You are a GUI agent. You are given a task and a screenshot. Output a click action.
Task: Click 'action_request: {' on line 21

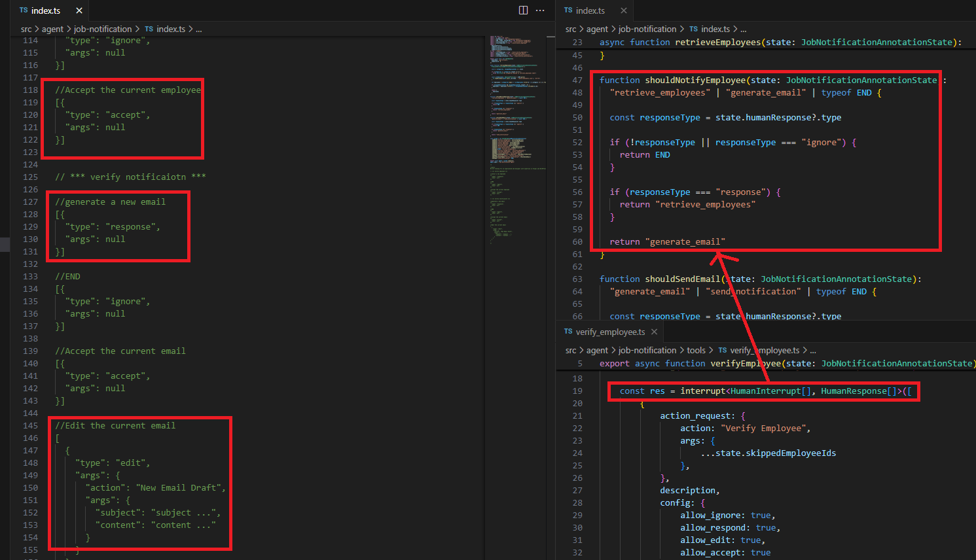click(702, 415)
